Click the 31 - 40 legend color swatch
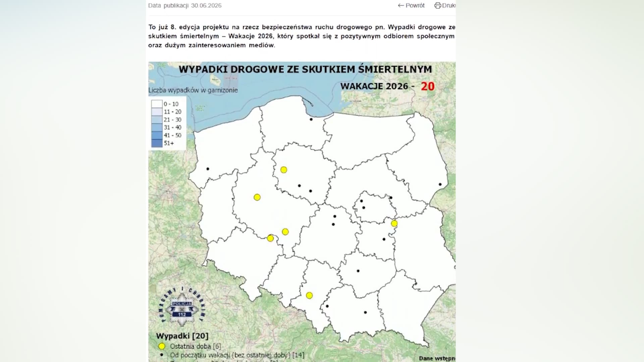Viewport: 644px width, 362px height. (157, 127)
